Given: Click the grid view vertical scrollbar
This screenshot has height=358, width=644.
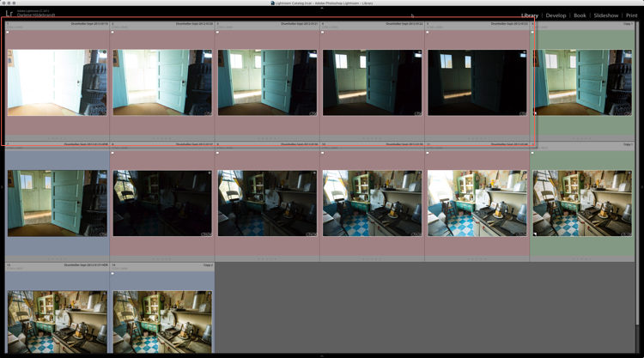Looking at the screenshot, I should (x=637, y=173).
